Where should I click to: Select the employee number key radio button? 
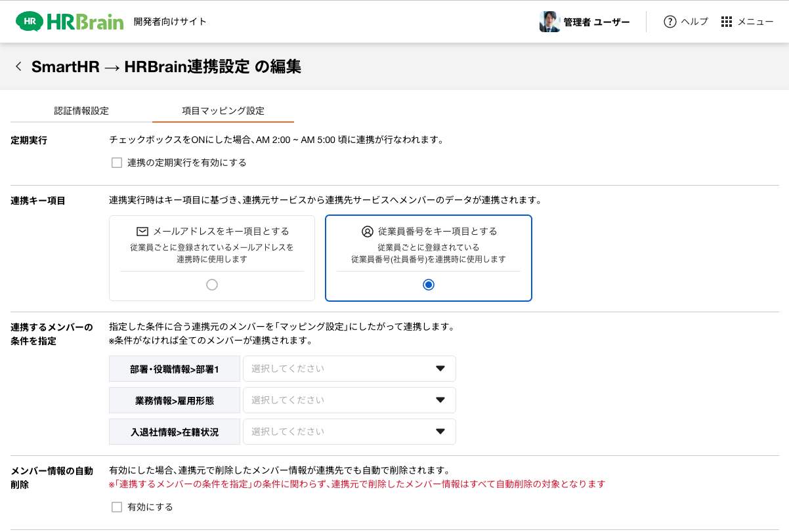point(429,285)
